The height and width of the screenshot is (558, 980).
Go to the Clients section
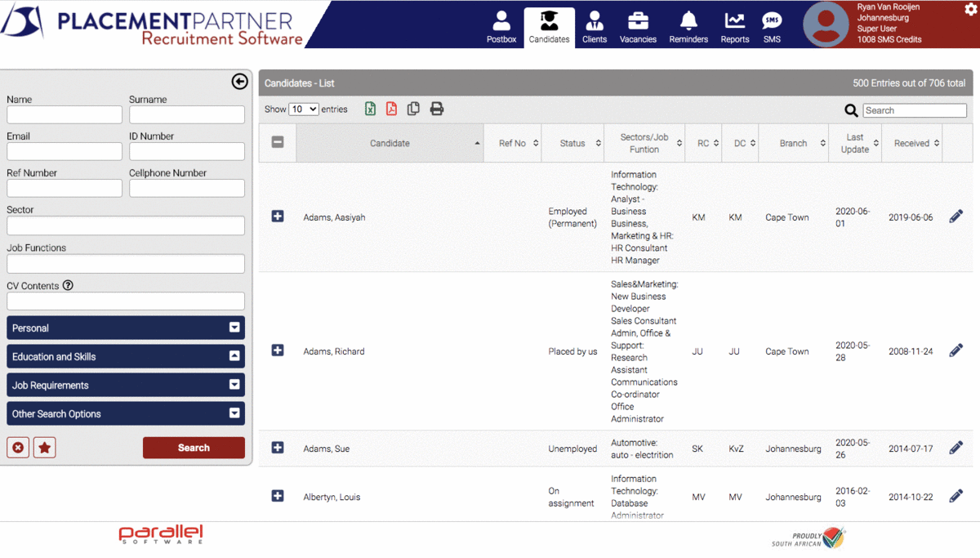[x=595, y=27]
